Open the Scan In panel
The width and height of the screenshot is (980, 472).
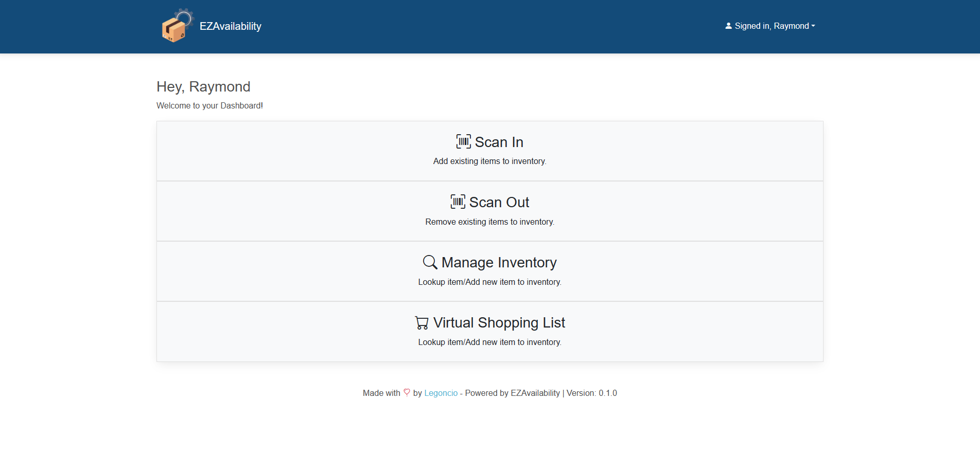(489, 151)
